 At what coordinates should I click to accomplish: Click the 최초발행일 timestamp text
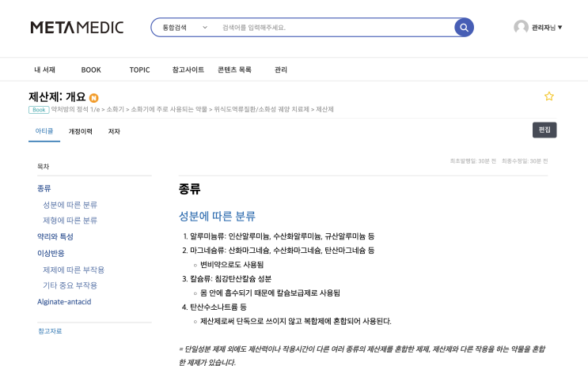(473, 161)
